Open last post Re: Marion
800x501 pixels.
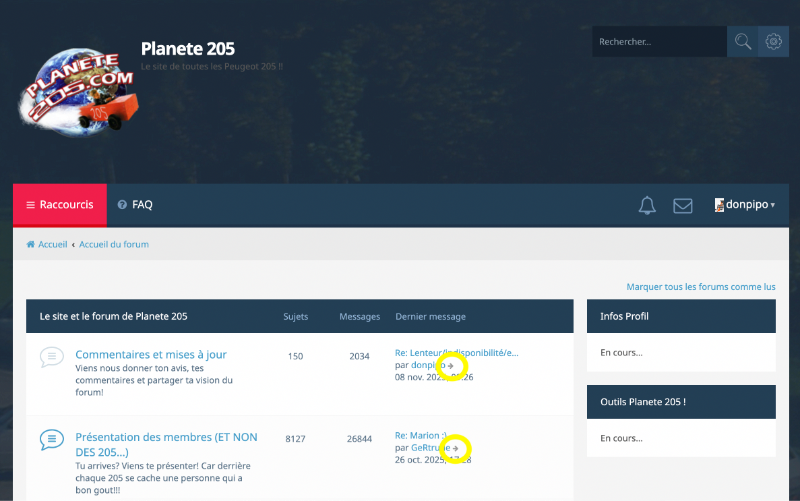tap(421, 436)
